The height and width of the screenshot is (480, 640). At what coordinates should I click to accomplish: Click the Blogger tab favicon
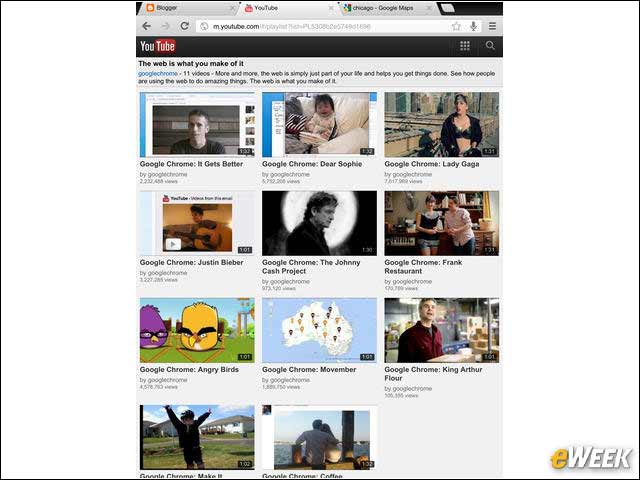pyautogui.click(x=150, y=8)
